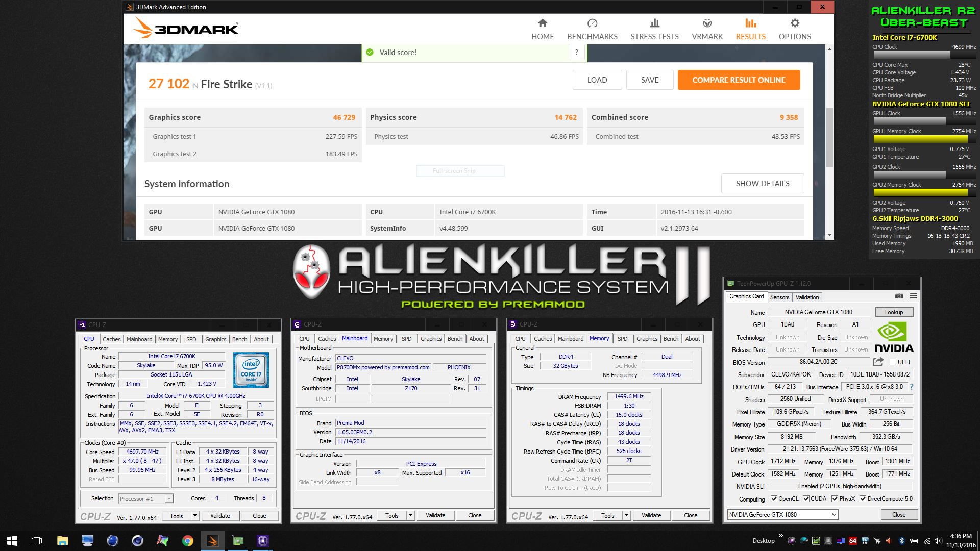Open Bench tab in first CPU-Z window

239,339
